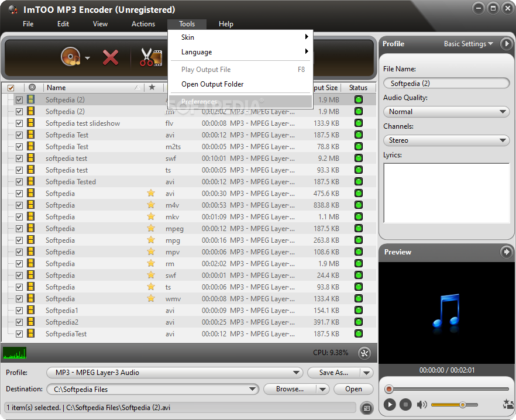
Task: Click the green CPU usage graph
Action: coord(15,353)
